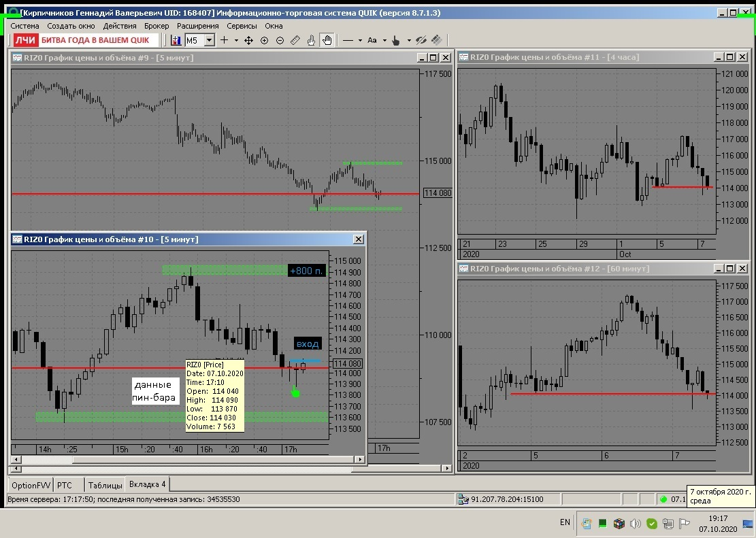The height and width of the screenshot is (538, 756).
Task: Select the Aa text label tool
Action: click(x=372, y=41)
